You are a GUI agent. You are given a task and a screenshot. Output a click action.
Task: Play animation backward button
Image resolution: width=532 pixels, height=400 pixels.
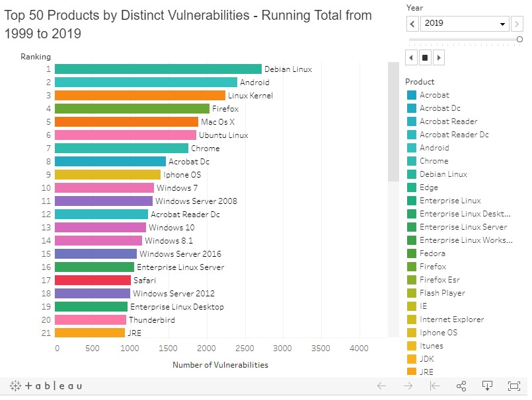411,57
